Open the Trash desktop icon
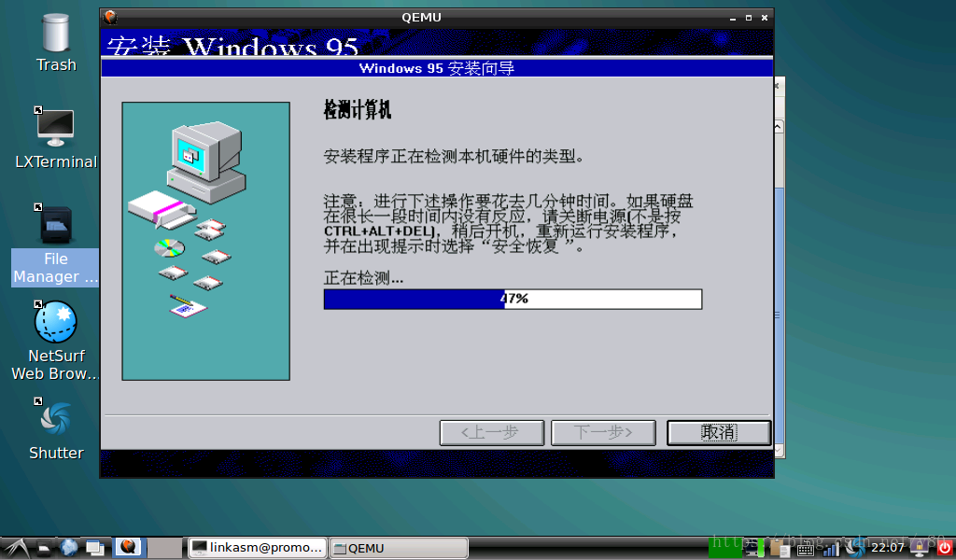 tap(55, 43)
